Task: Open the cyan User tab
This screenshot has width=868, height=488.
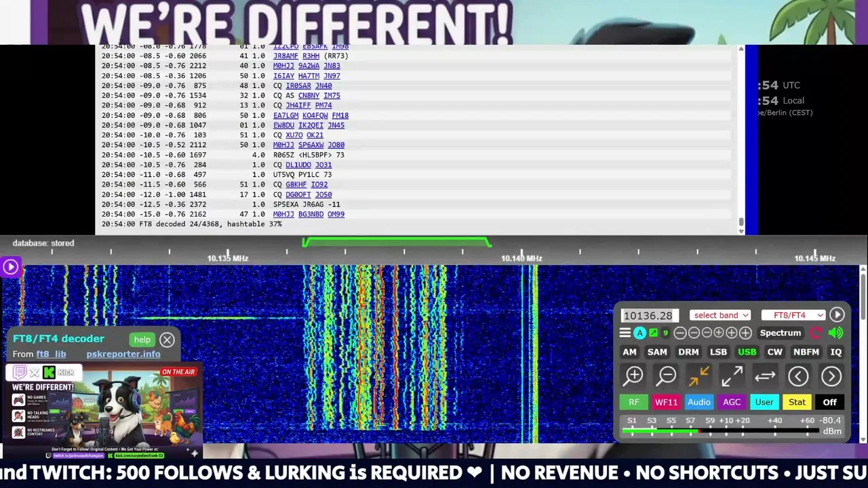Action: [x=764, y=402]
